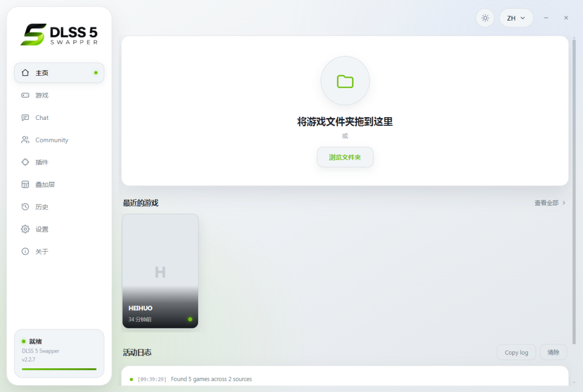The height and width of the screenshot is (392, 583).
Task: Click the 设置 gear icon
Action: (x=25, y=229)
